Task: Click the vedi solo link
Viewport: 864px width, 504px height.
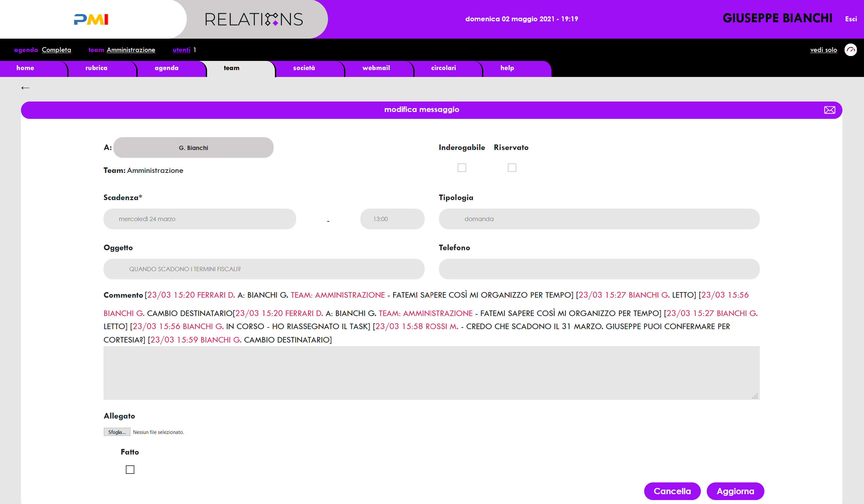Action: pos(823,50)
